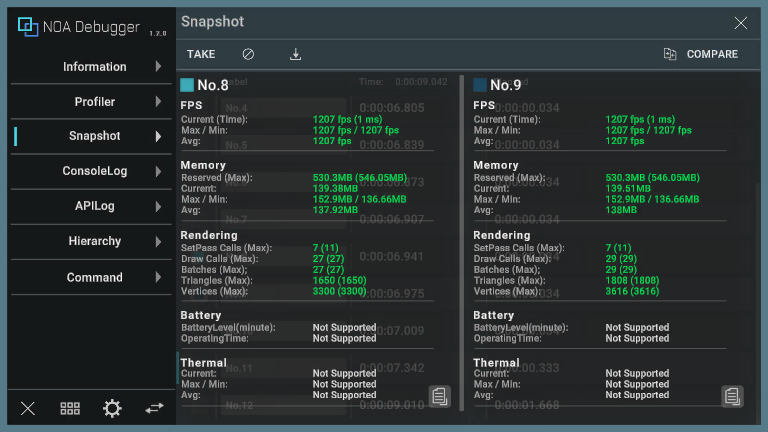Image resolution: width=768 pixels, height=432 pixels.
Task: Open the ConsoleLog menu item
Action: [x=95, y=171]
